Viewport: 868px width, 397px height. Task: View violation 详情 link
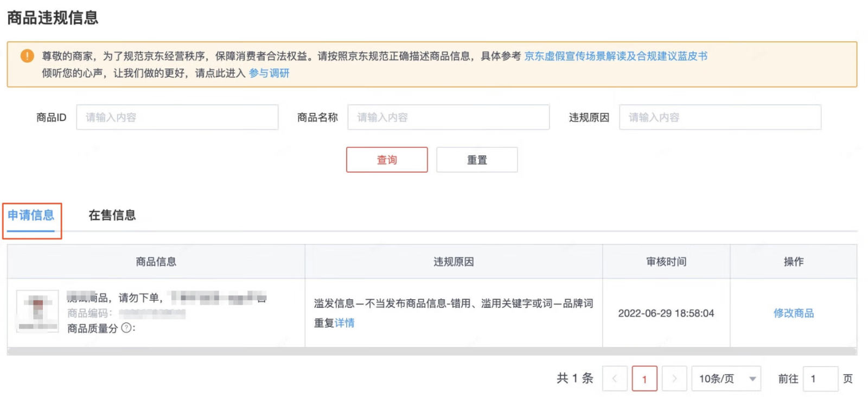click(344, 323)
